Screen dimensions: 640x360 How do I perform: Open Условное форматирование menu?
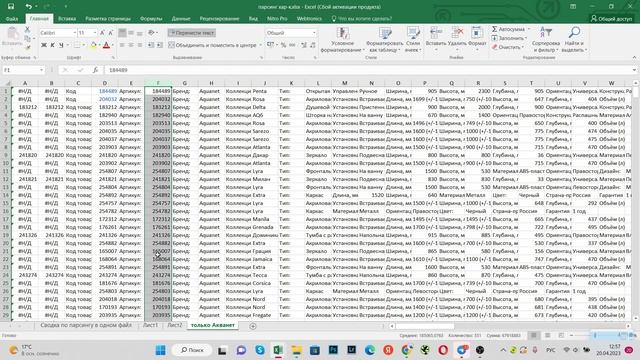(x=342, y=40)
